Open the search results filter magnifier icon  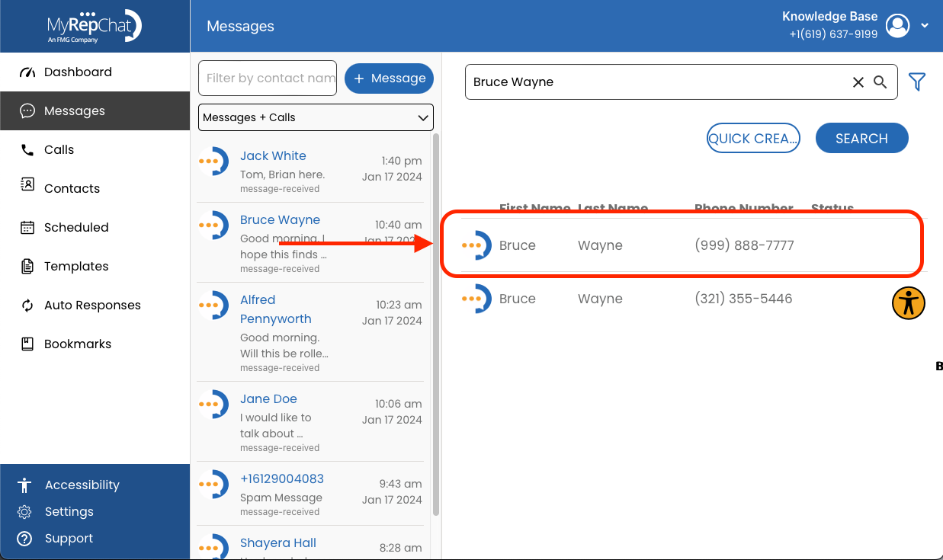click(881, 82)
